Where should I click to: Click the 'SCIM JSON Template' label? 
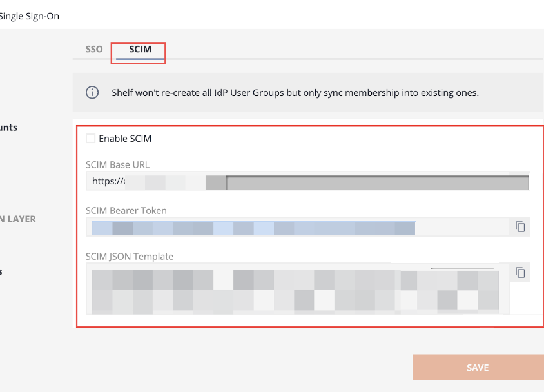(130, 257)
